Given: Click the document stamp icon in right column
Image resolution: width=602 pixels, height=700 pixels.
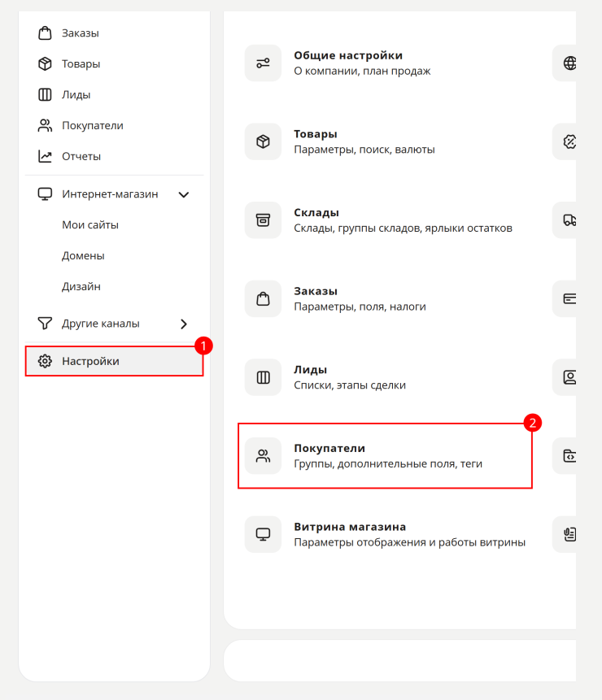Looking at the screenshot, I should (569, 534).
